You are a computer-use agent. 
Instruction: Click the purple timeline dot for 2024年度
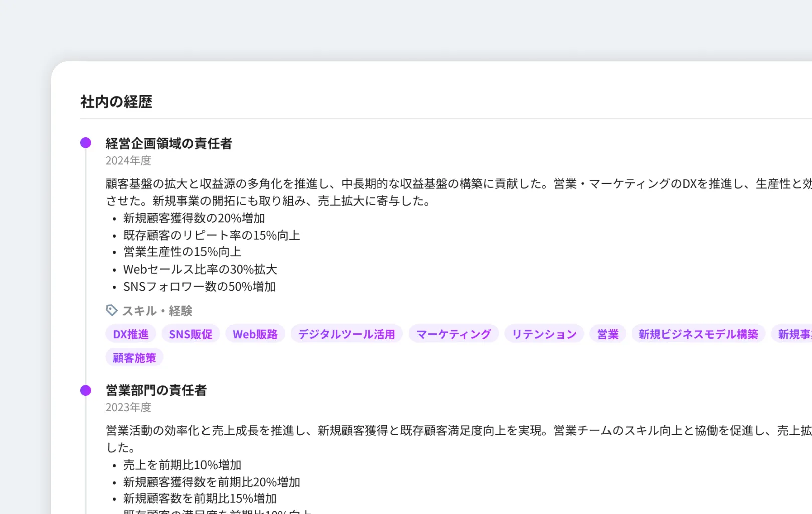coord(86,143)
